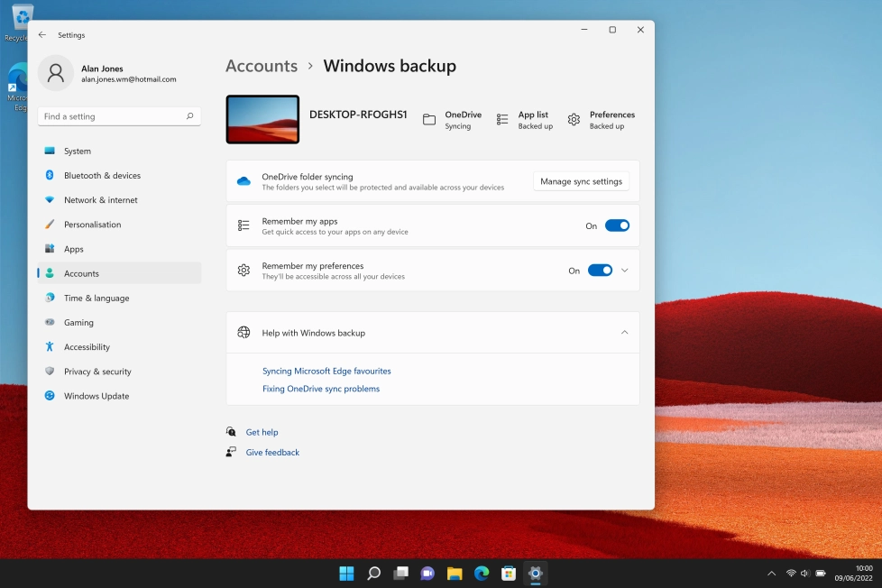The height and width of the screenshot is (588, 882).
Task: Collapse Help with Windows backup section
Action: (624, 332)
